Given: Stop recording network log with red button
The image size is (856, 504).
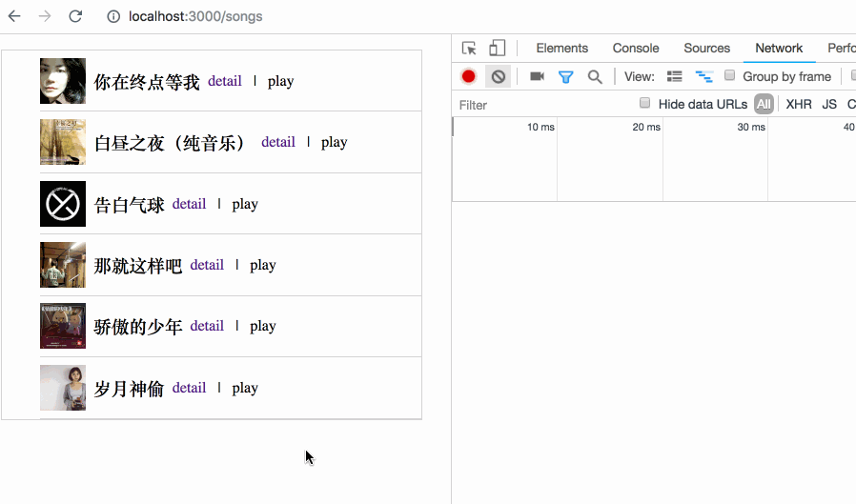Looking at the screenshot, I should (x=469, y=77).
